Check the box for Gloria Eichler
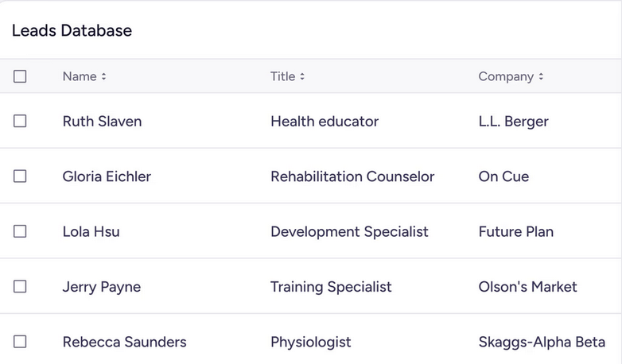Image resolution: width=622 pixels, height=364 pixels. pos(20,176)
